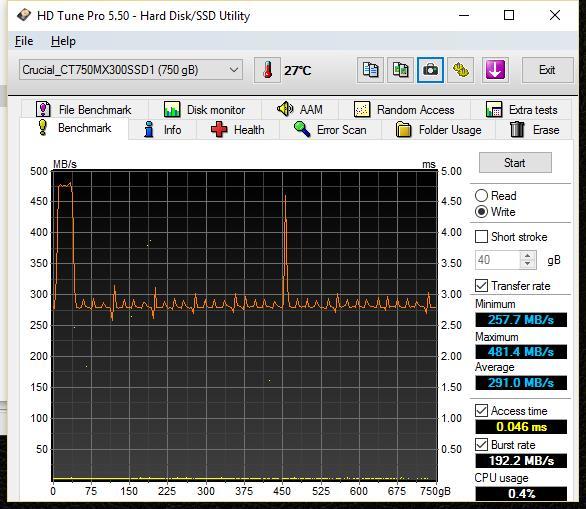Click the 0.046 ms access time value
The height and width of the screenshot is (509, 586).
click(x=521, y=427)
